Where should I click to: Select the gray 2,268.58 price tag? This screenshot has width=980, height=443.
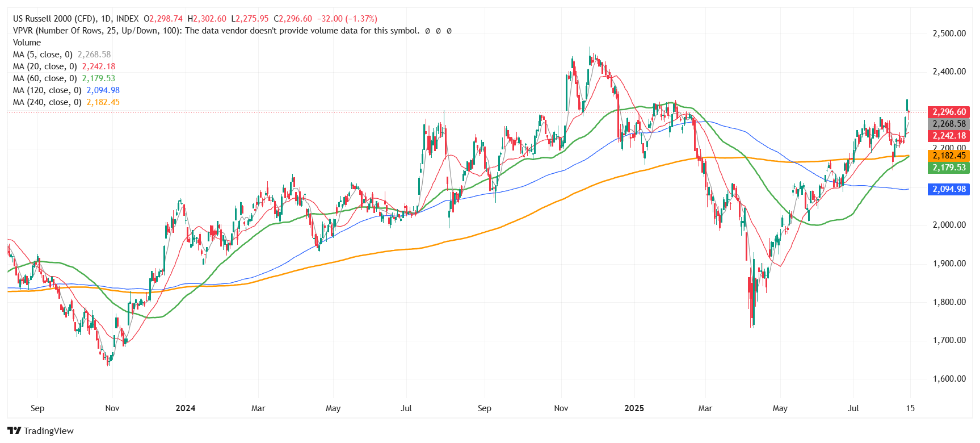click(x=948, y=124)
